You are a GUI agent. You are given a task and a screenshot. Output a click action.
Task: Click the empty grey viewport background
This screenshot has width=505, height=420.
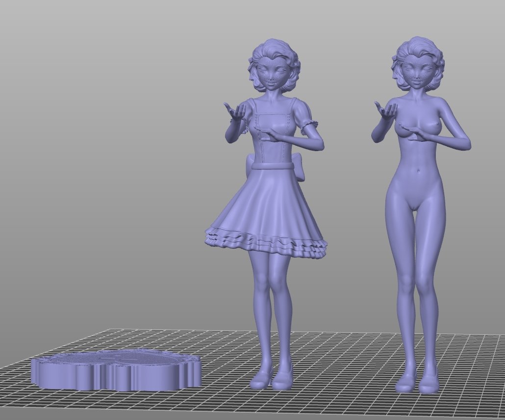point(98,147)
